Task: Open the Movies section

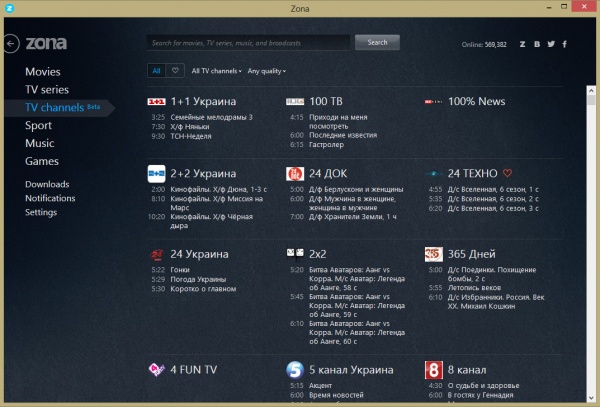Action: pyautogui.click(x=43, y=72)
